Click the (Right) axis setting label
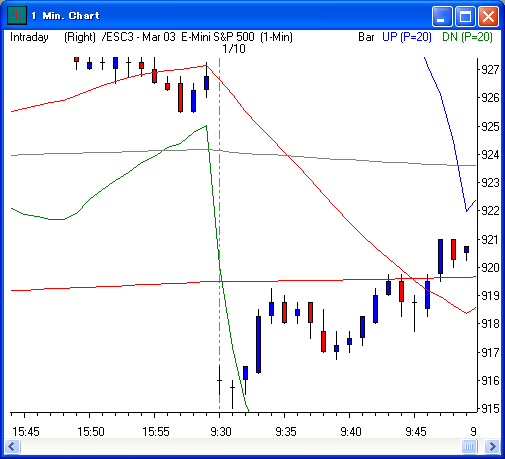505x459 pixels. point(80,37)
